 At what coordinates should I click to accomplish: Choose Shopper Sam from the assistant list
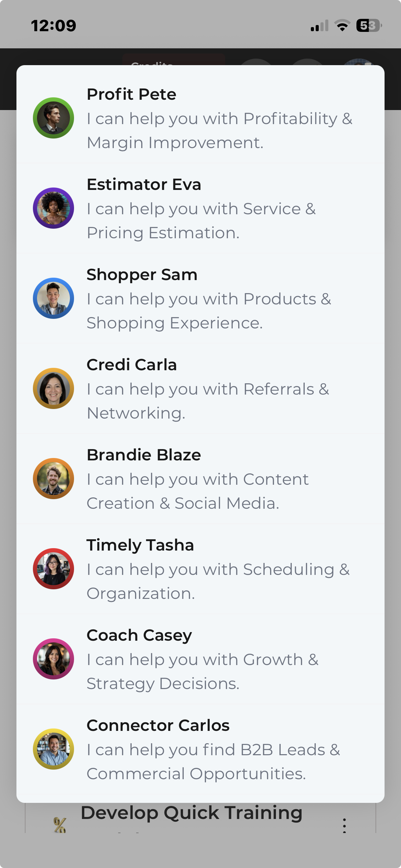[200, 299]
